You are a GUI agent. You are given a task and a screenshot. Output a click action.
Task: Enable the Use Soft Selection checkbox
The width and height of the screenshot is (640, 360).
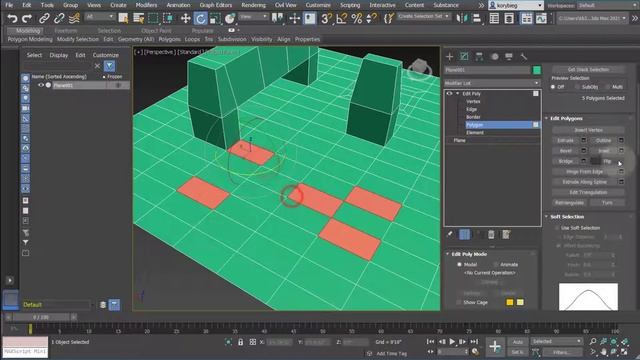tap(557, 228)
